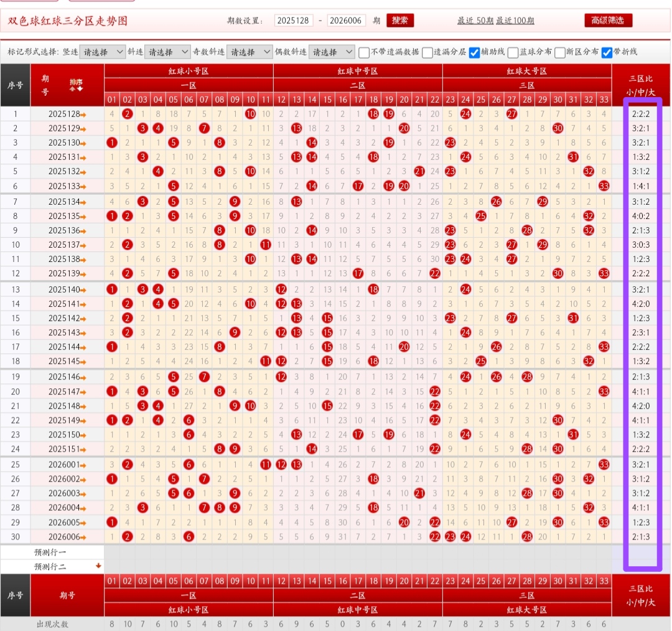
Task: Click the 排序 sort arrows icon
Action: (x=77, y=85)
